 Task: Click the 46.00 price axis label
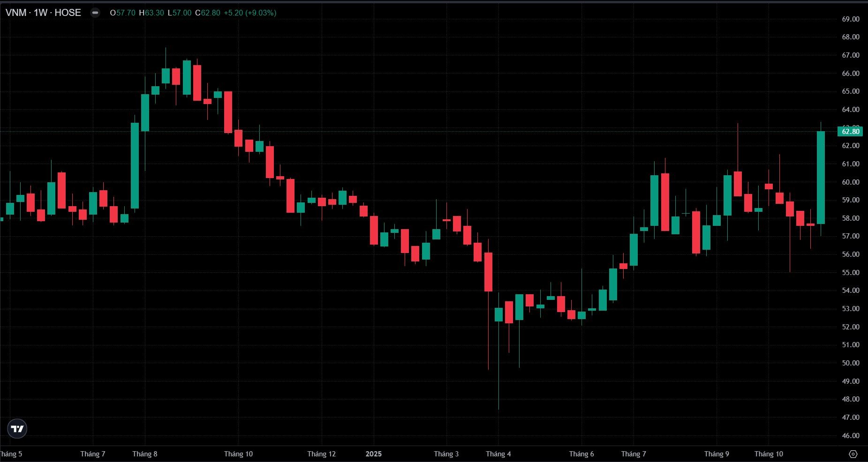tap(851, 436)
